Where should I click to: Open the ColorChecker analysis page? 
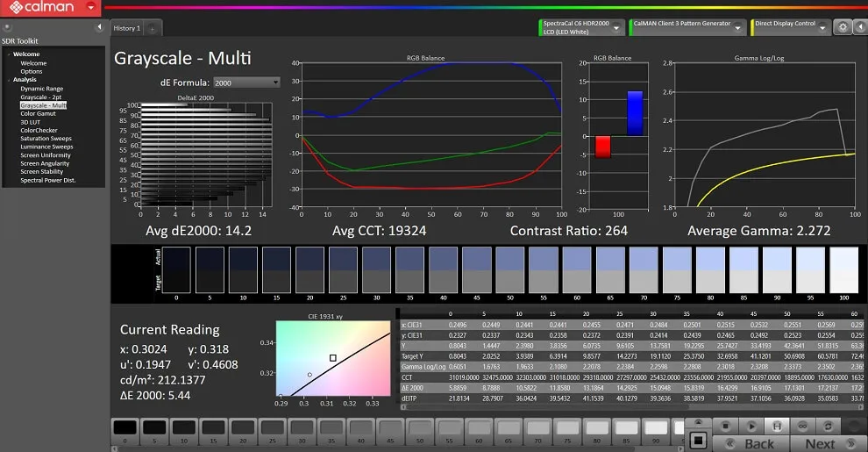[x=39, y=130]
